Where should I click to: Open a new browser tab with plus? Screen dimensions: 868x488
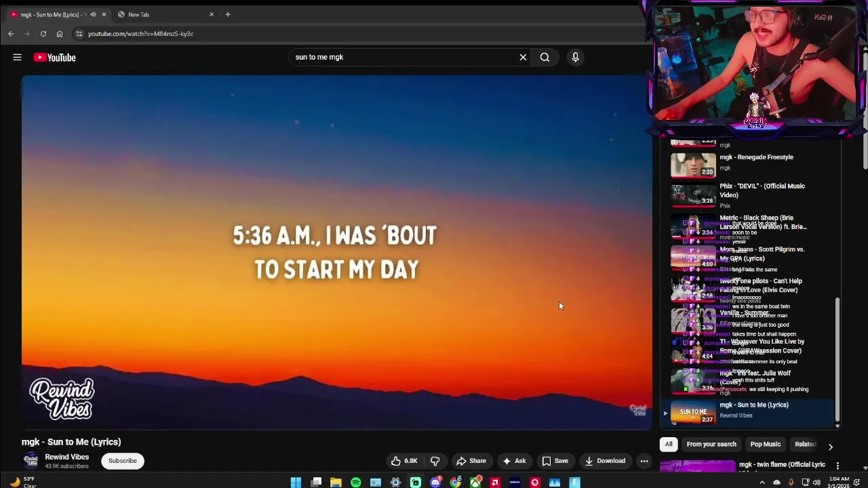point(228,14)
